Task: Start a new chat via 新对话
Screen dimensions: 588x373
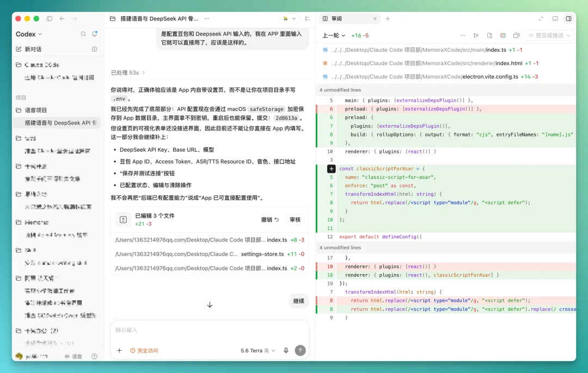Action: 33,49
